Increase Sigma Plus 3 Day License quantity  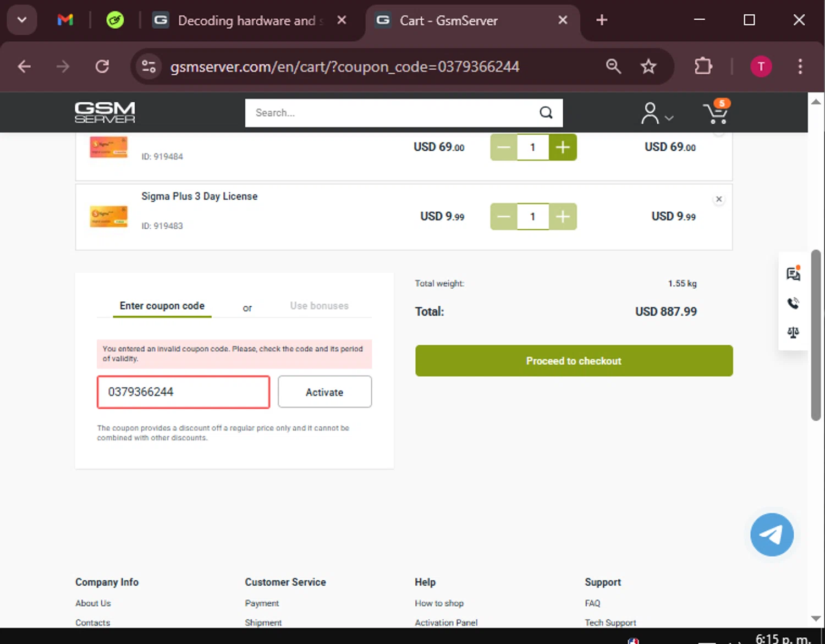click(563, 217)
